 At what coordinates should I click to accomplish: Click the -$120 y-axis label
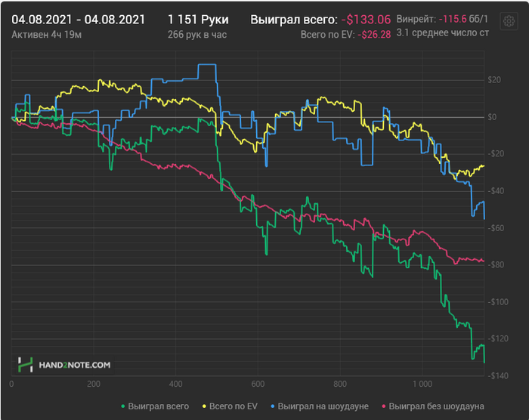pos(497,338)
